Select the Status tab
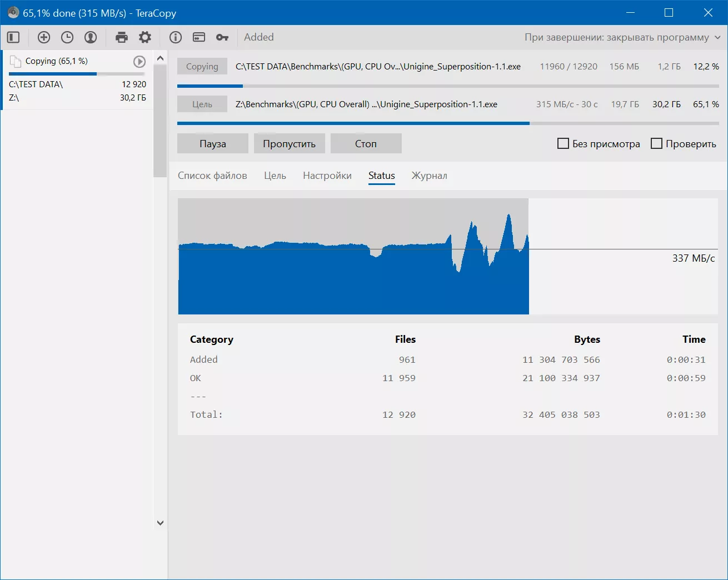This screenshot has height=580, width=728. tap(382, 176)
